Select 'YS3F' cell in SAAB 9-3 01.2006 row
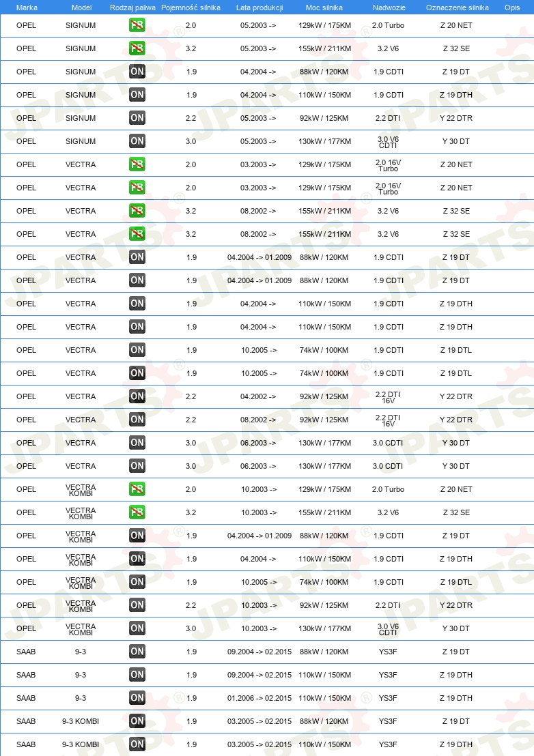The width and height of the screenshot is (534, 756). 388,697
